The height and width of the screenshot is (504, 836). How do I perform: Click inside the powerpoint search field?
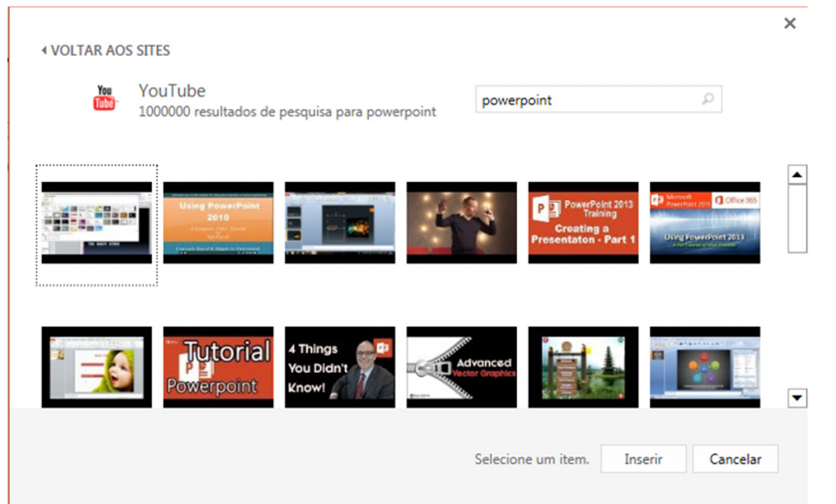pos(586,99)
